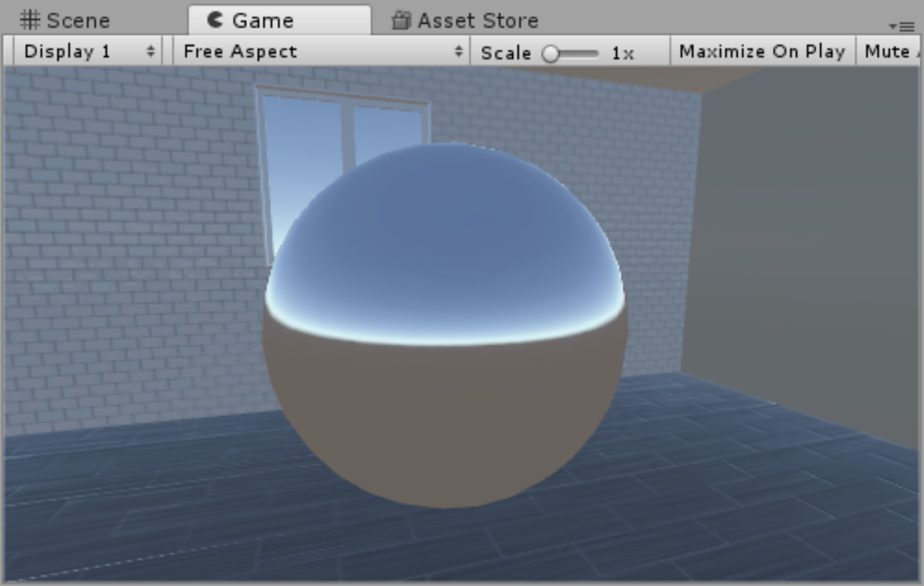924x586 pixels.
Task: Adjust the Scale slider handle
Action: point(551,53)
